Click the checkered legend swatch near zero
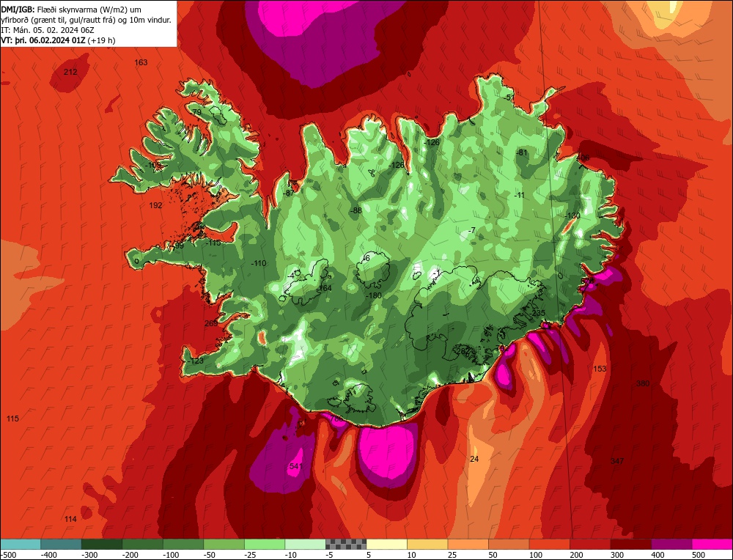 coord(346,544)
